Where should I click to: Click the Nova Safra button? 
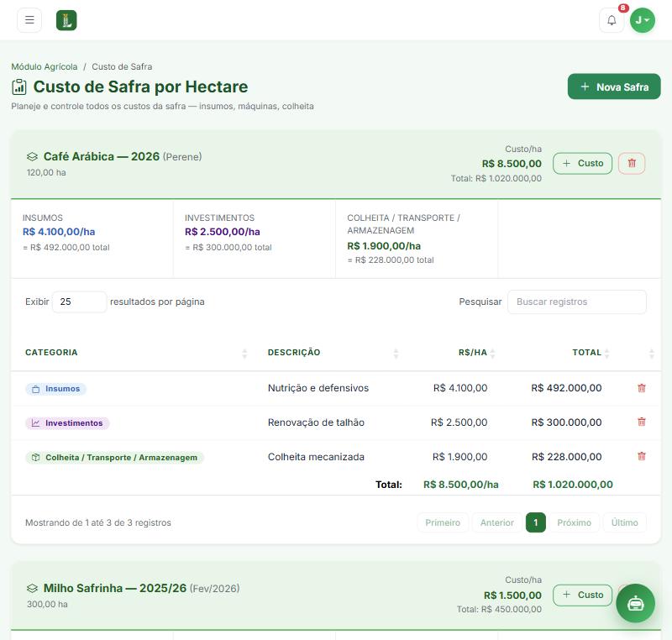point(614,87)
